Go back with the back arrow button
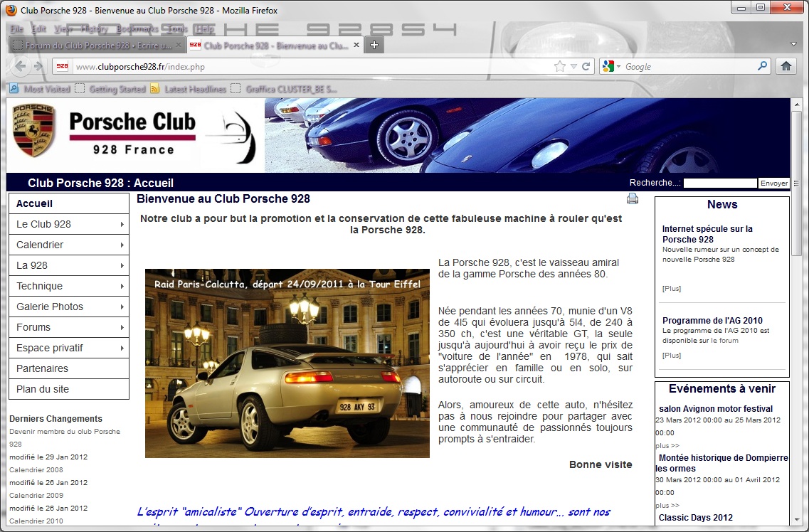Viewport: 809px width, 532px height. (21, 67)
